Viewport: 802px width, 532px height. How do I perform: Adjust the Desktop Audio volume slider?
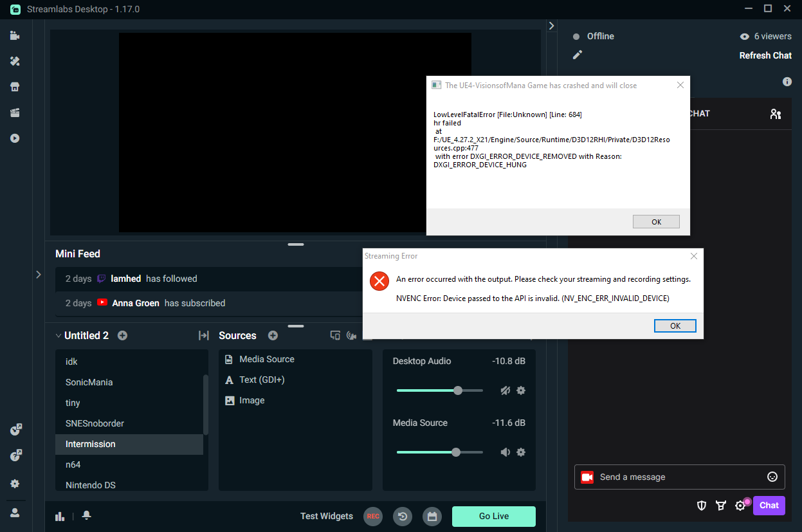click(440, 390)
